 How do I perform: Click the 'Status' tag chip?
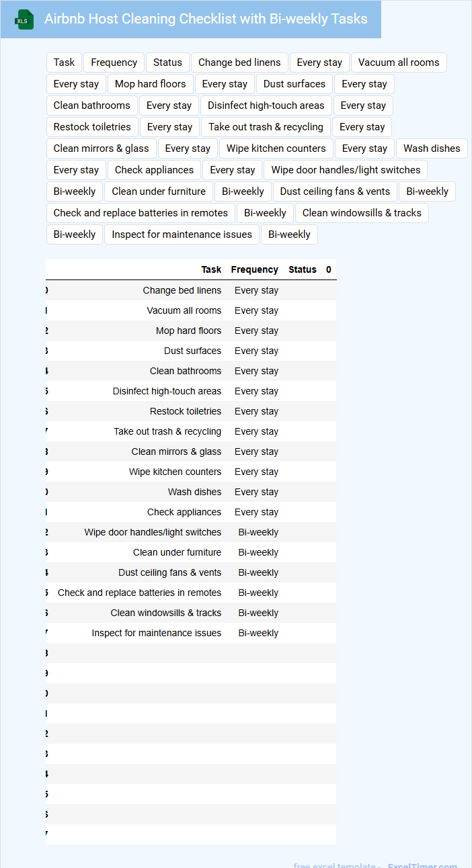tap(167, 62)
